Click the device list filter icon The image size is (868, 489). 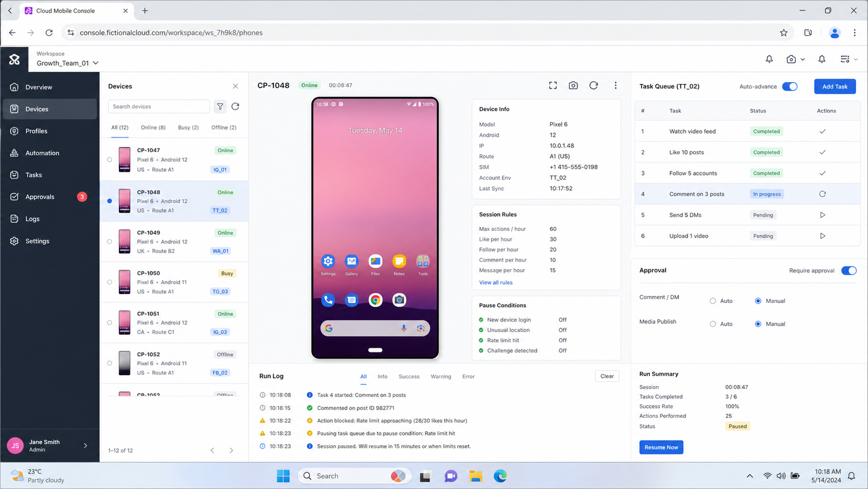[x=220, y=107]
